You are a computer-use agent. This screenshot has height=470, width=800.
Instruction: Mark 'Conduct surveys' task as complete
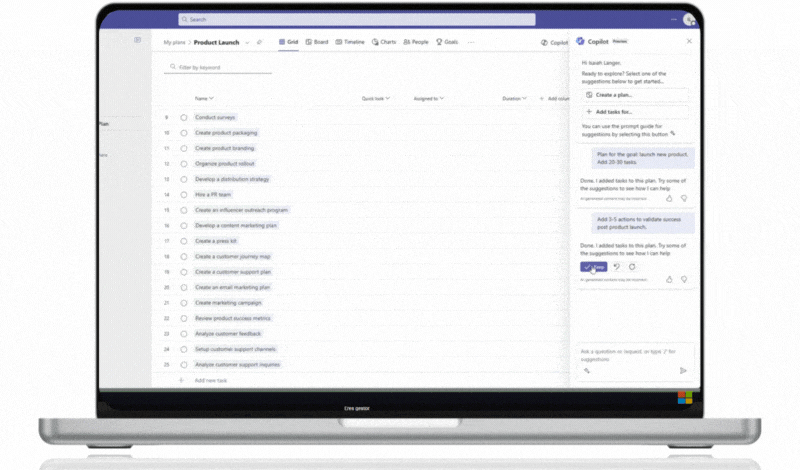pyautogui.click(x=184, y=118)
